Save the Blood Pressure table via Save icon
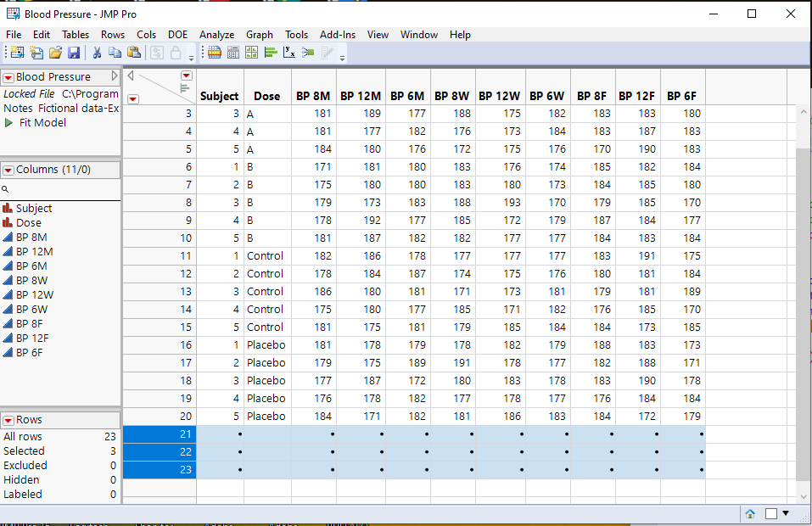The width and height of the screenshot is (812, 526). pyautogui.click(x=75, y=53)
